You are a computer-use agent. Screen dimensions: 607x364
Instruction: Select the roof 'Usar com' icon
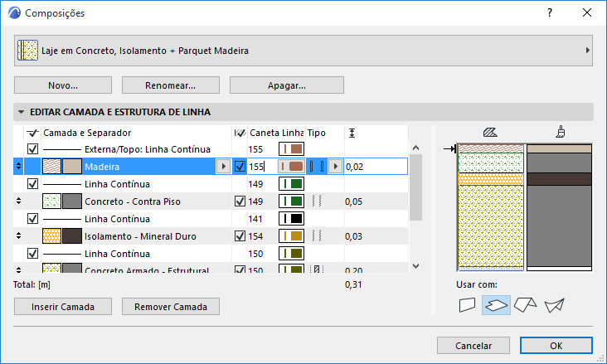point(525,305)
